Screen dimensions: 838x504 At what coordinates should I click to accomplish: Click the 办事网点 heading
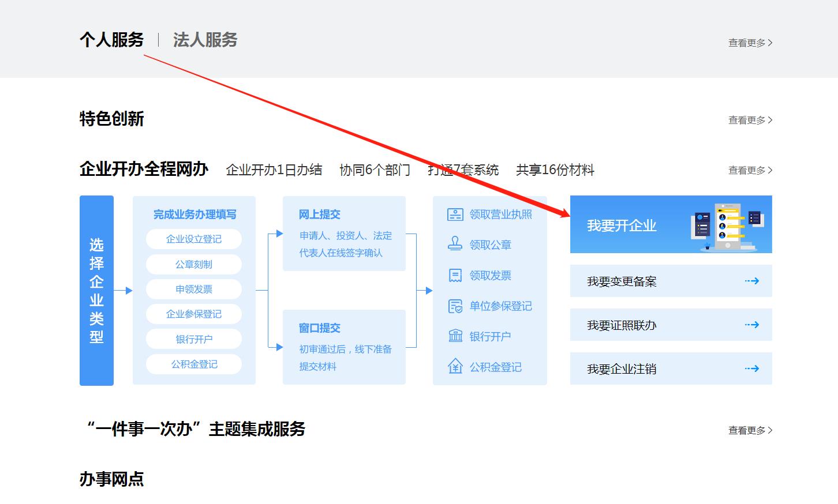tap(111, 479)
